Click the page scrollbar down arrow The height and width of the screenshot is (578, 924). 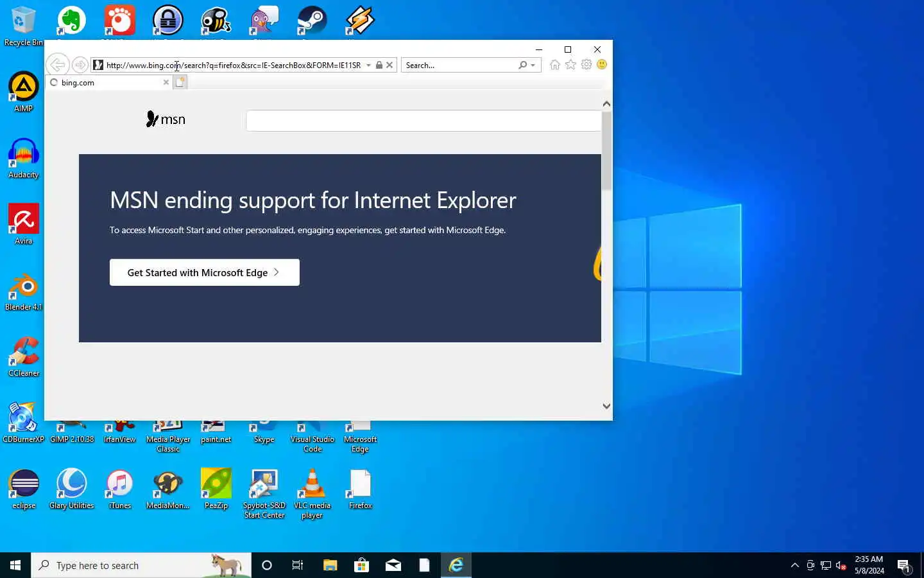606,406
